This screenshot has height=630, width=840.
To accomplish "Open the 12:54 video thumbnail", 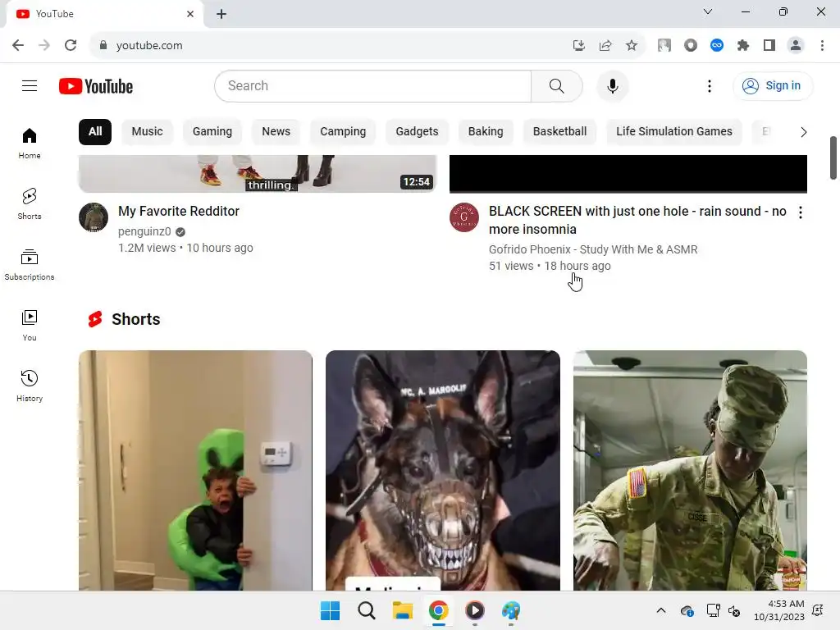I will click(257, 174).
